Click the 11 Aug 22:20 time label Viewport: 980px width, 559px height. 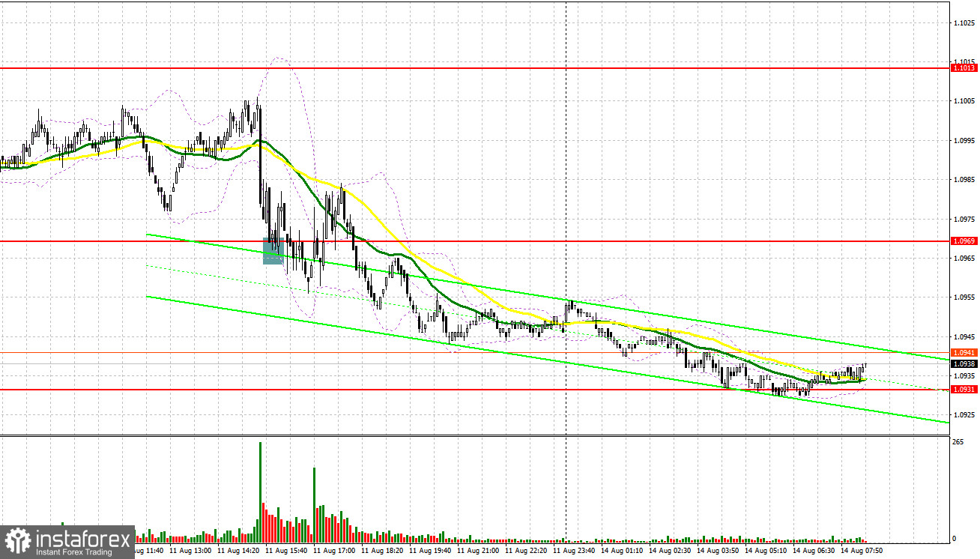tap(526, 551)
